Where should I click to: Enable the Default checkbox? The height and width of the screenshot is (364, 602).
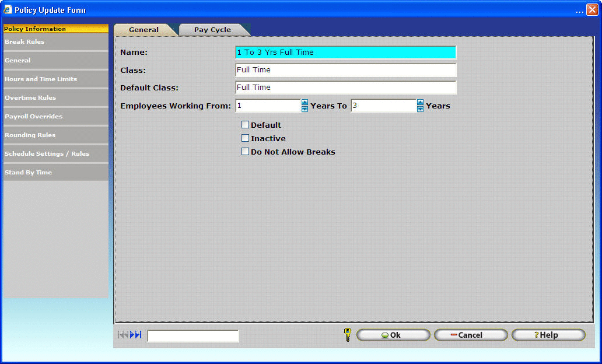tap(246, 125)
